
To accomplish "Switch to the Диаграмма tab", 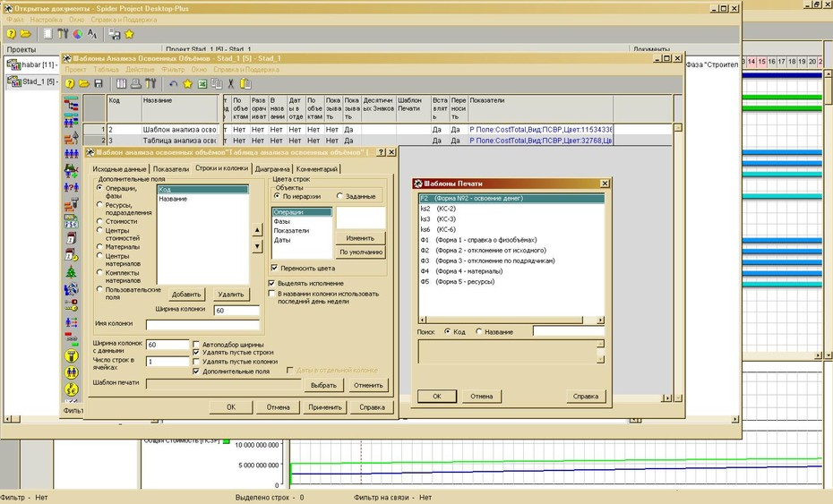I will 272,169.
